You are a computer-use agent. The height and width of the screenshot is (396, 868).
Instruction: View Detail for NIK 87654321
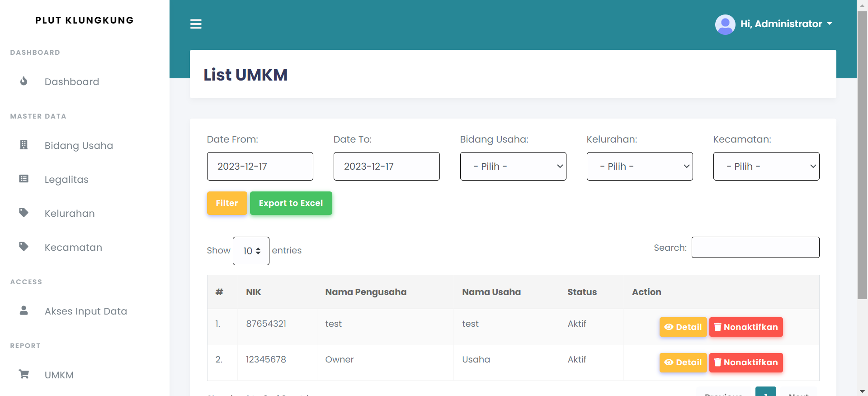683,327
